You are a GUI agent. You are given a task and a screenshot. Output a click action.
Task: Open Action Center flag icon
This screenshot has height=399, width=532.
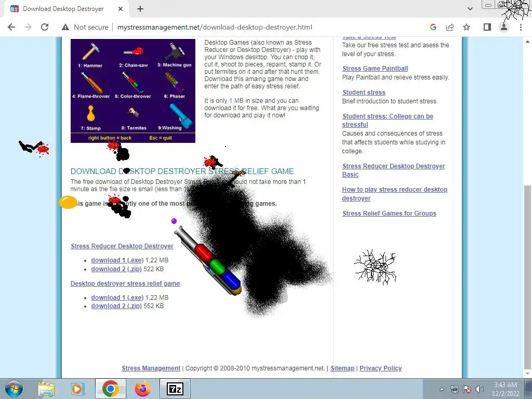pos(467,389)
